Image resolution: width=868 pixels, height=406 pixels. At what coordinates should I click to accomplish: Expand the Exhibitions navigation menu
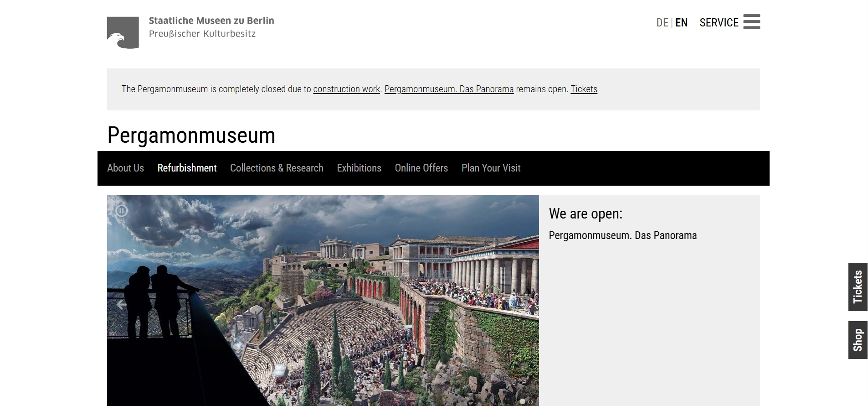tap(359, 168)
